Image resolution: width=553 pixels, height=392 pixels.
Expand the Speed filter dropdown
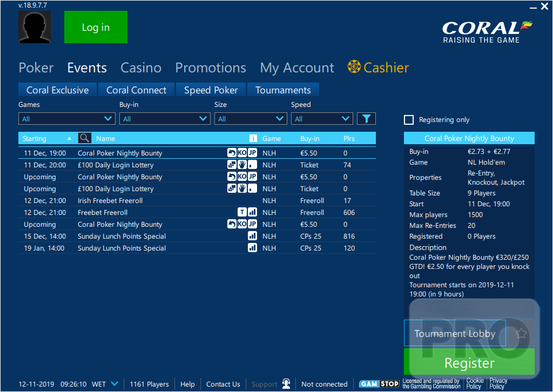(322, 119)
